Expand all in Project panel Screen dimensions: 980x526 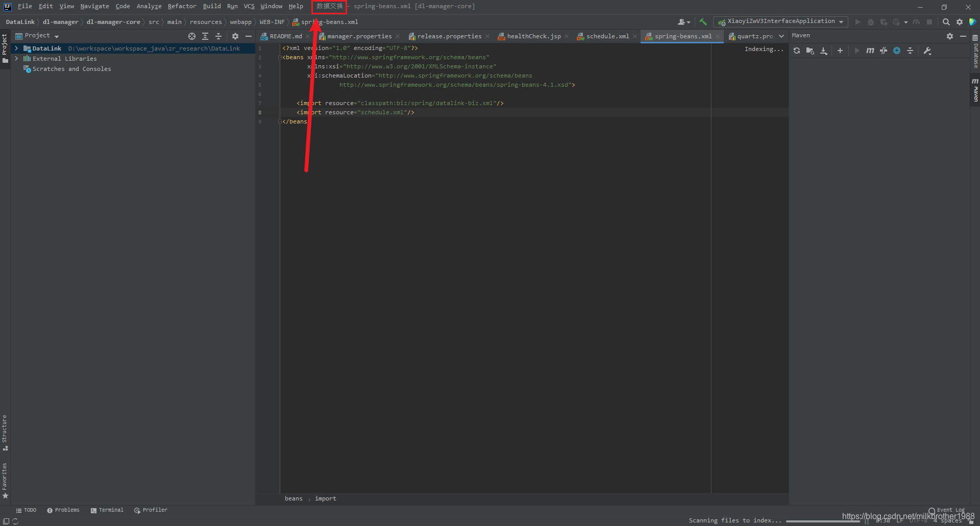click(205, 36)
